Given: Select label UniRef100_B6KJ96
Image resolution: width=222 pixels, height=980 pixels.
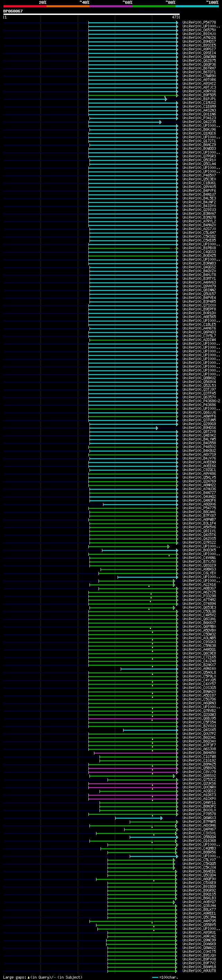Looking at the screenshot, I should tap(199, 129).
